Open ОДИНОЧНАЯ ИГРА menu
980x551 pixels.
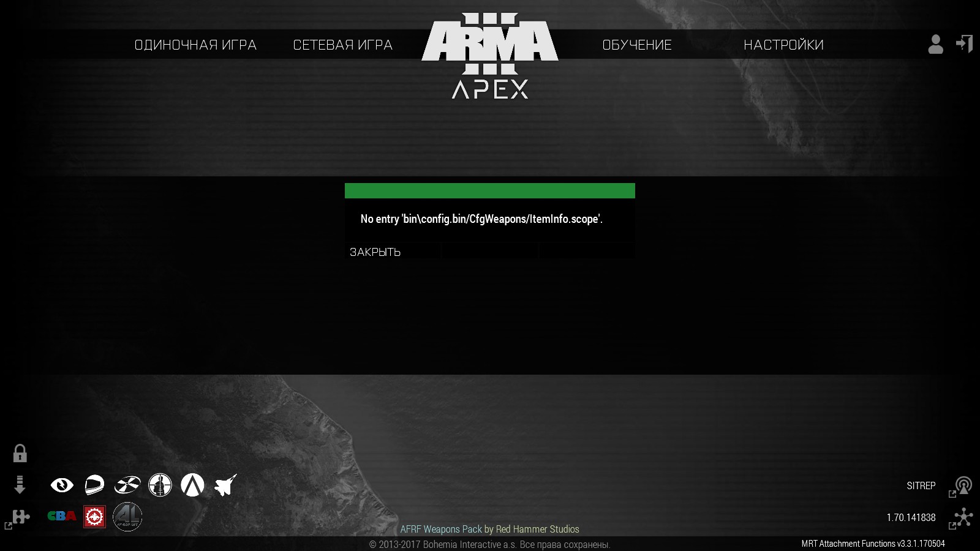(x=195, y=45)
